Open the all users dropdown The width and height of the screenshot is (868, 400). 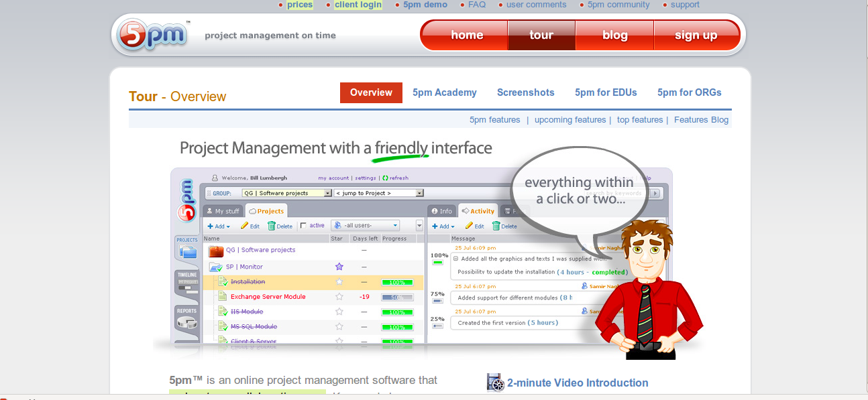click(366, 226)
